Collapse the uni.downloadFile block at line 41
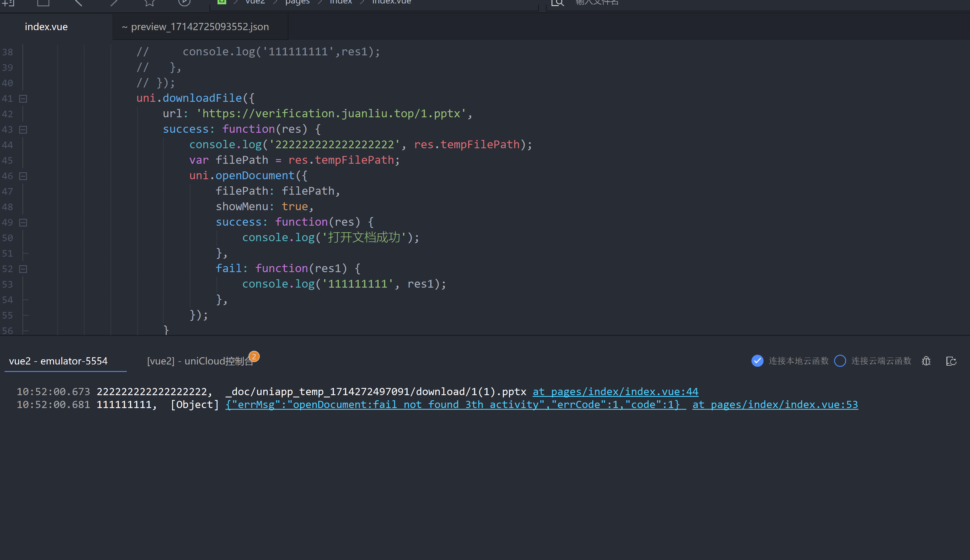The image size is (970, 560). click(23, 98)
